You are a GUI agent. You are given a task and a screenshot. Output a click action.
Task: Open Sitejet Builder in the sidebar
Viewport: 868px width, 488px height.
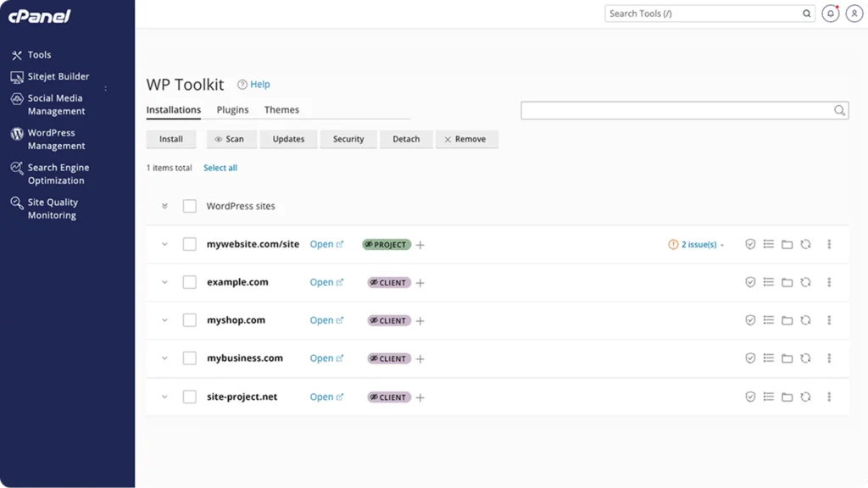50,76
